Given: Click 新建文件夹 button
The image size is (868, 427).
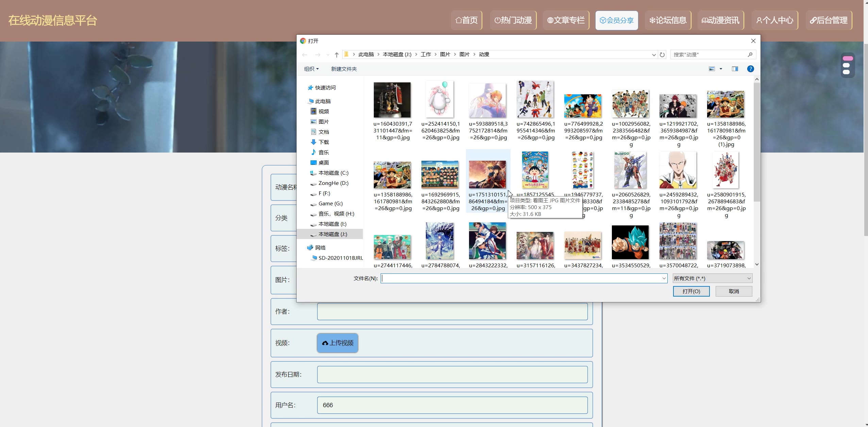Looking at the screenshot, I should (344, 69).
